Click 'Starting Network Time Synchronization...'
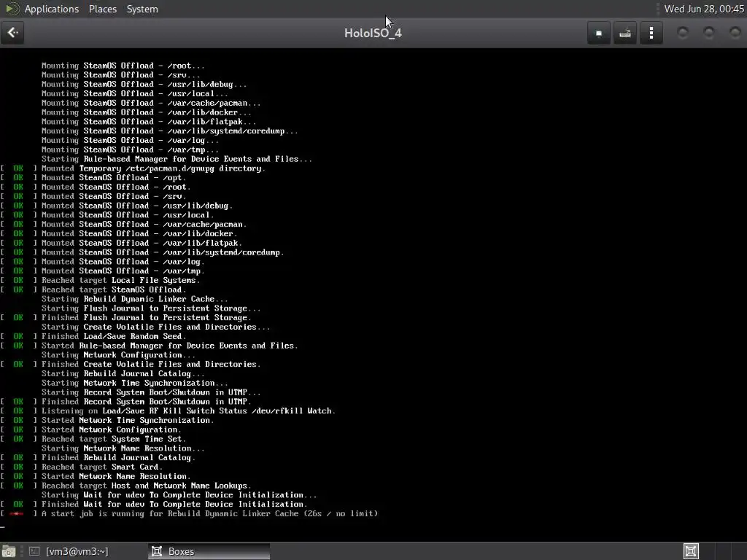The image size is (747, 560). click(135, 383)
